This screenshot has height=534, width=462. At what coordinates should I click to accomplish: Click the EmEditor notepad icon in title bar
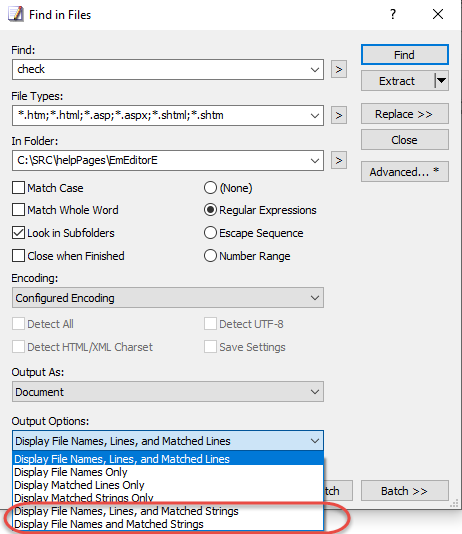[16, 14]
